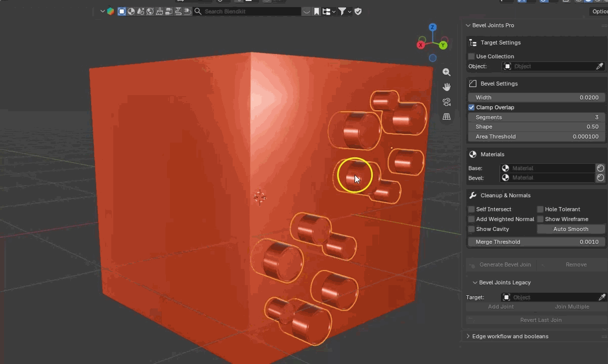
Task: Click the eyedropper next to Object field
Action: click(x=599, y=66)
